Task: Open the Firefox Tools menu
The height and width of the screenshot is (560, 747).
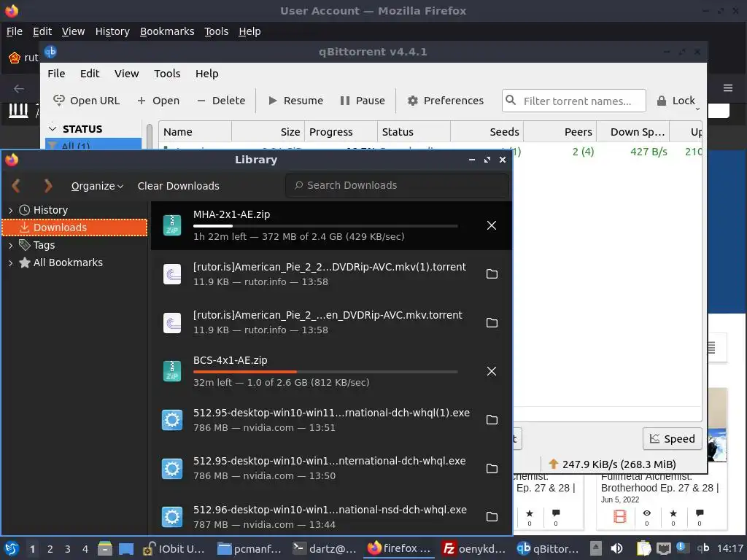Action: click(216, 31)
